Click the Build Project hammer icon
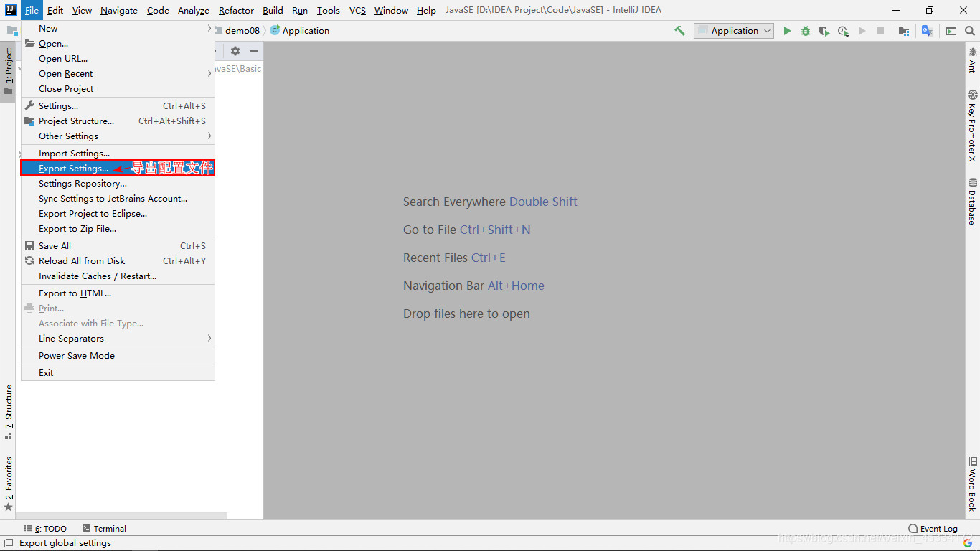The height and width of the screenshot is (551, 980). coord(679,31)
